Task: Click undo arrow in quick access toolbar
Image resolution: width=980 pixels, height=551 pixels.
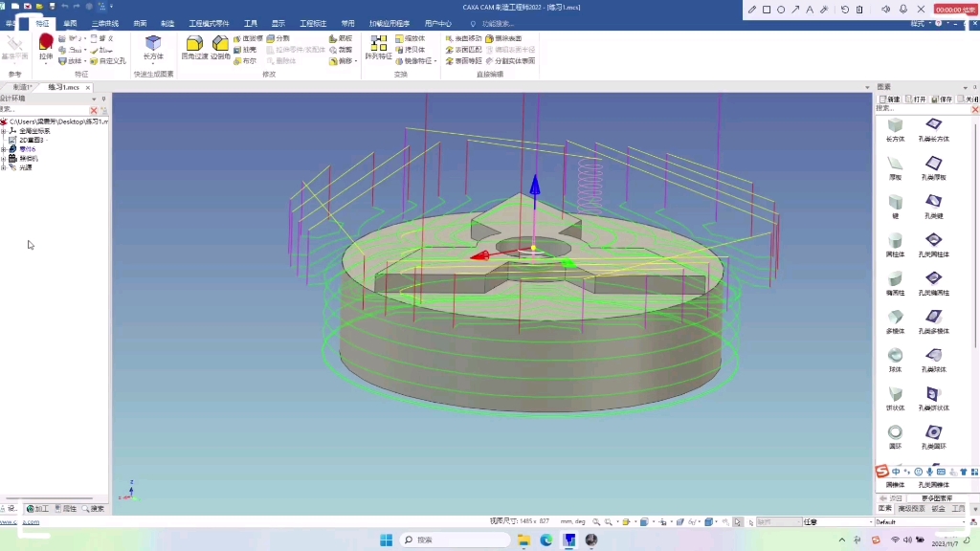Action: coord(64,7)
